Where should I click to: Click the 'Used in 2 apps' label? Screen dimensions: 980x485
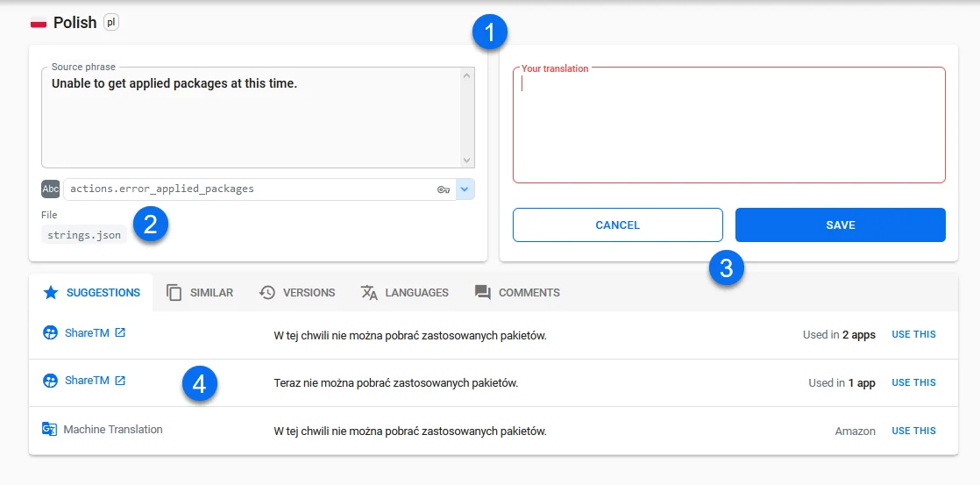point(840,335)
